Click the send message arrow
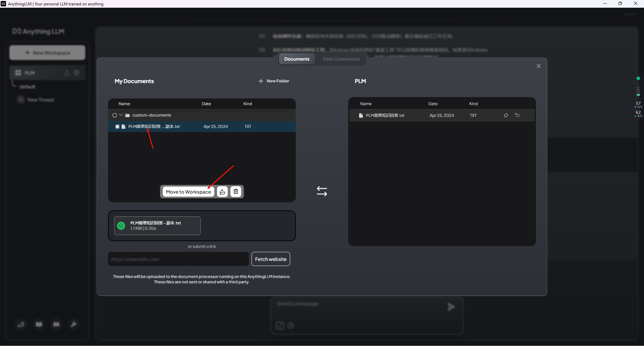644x346 pixels. (x=451, y=307)
